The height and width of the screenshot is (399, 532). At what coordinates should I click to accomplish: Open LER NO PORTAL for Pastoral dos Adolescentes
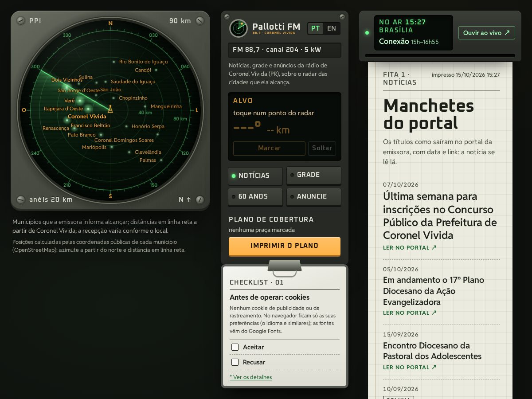point(410,368)
